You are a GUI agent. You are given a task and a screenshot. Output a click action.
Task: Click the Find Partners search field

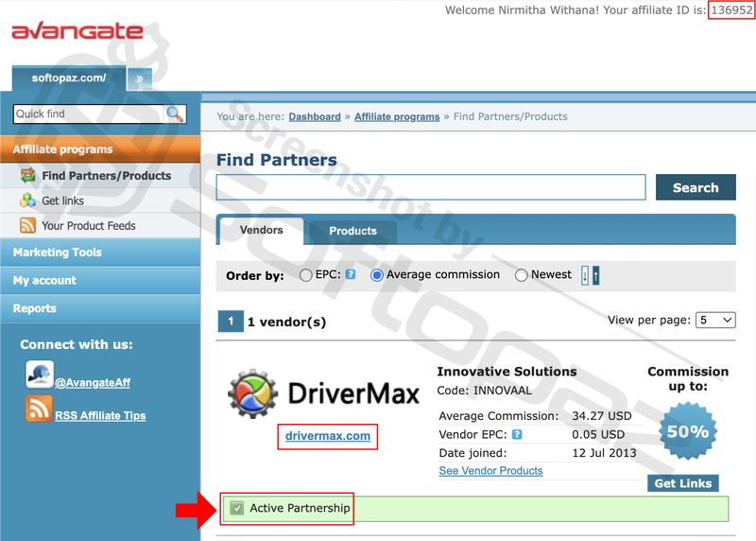(x=431, y=187)
